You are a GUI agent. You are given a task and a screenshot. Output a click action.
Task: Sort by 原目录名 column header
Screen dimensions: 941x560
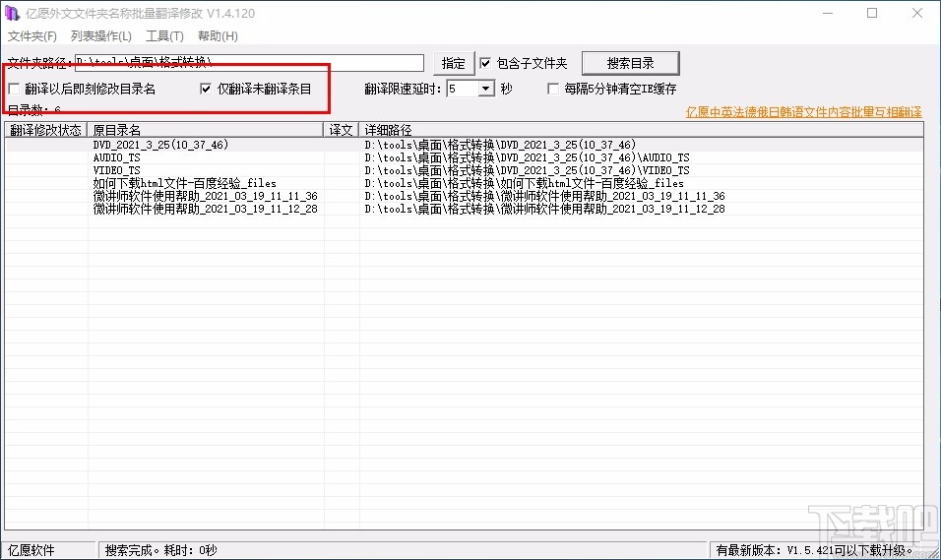pos(206,130)
